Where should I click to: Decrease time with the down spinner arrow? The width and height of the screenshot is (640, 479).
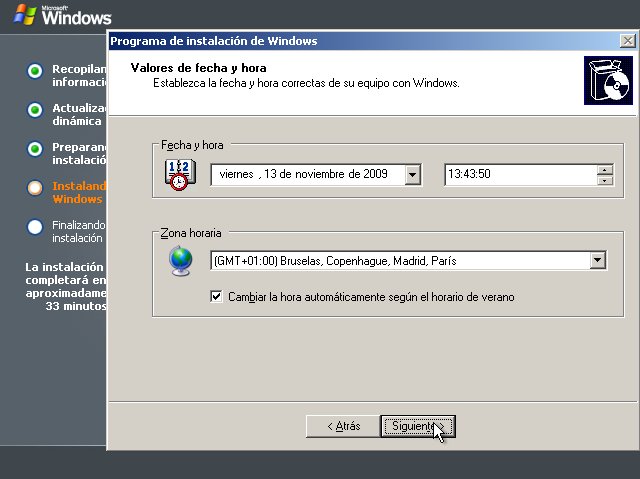tap(605, 180)
